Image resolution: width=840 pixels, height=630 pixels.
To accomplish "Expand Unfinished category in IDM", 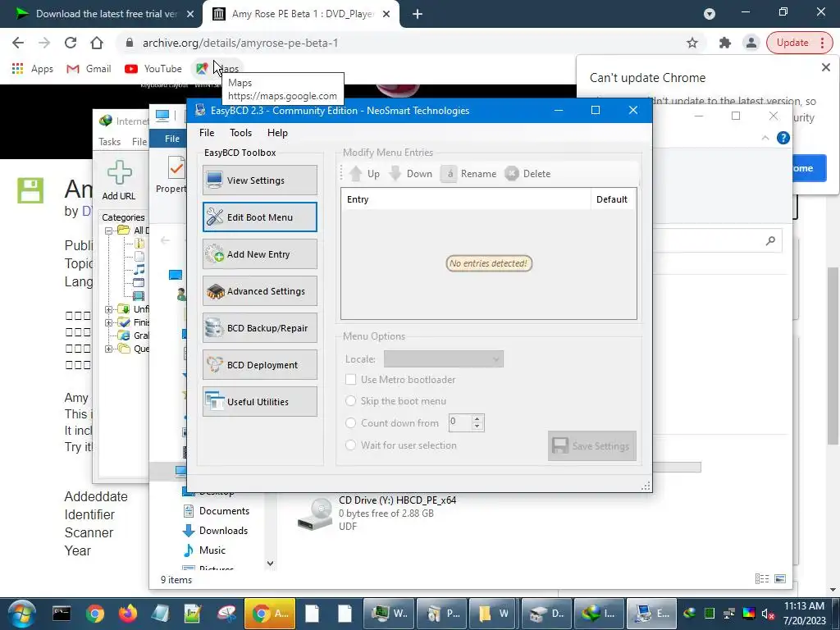I will coord(109,309).
